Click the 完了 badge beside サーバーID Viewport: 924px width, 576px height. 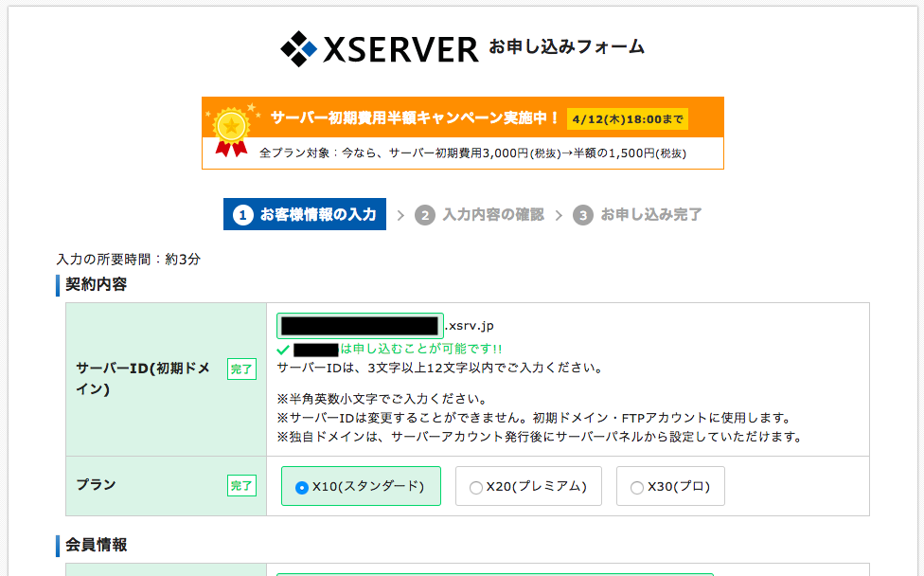click(x=241, y=369)
